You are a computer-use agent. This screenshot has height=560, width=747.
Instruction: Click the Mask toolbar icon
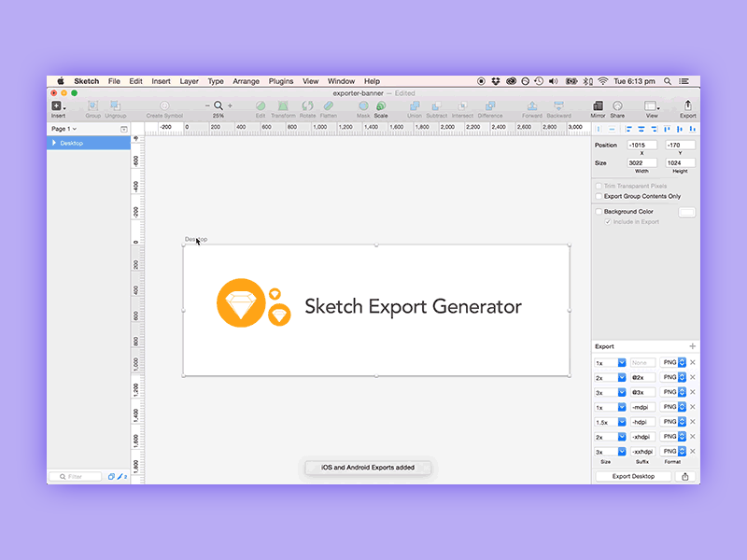pyautogui.click(x=363, y=106)
